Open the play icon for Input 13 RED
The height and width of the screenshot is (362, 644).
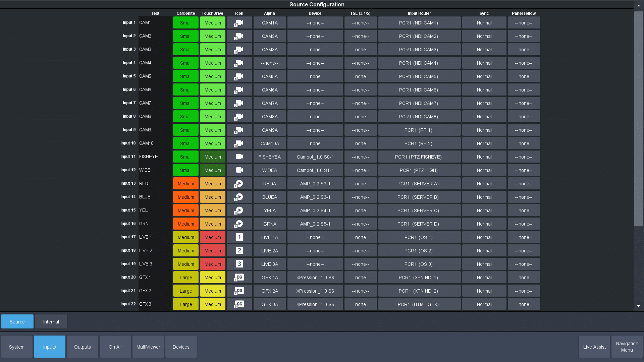[239, 184]
